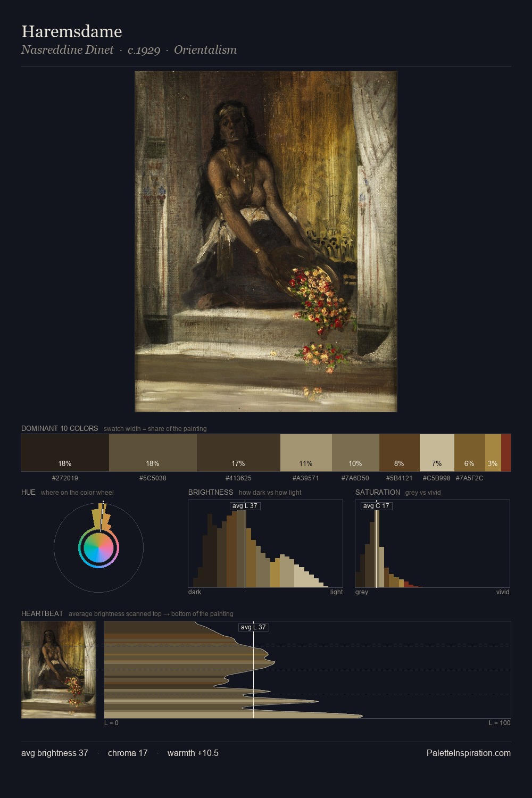Click the HEARTBEAT section heading
Viewport: 532px width, 798px height.
click(42, 613)
